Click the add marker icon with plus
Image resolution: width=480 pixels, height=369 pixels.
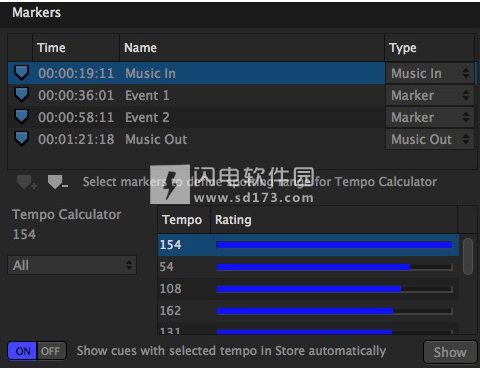pyautogui.click(x=26, y=182)
